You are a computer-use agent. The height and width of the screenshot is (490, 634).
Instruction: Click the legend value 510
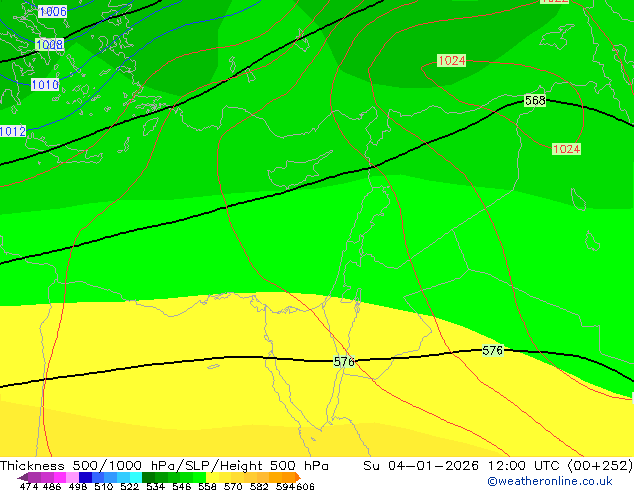104,486
